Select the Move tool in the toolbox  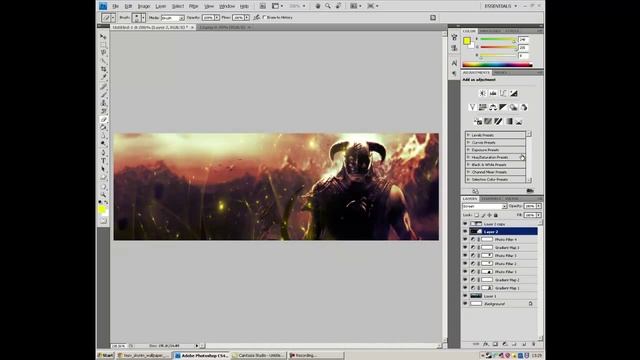pyautogui.click(x=103, y=37)
